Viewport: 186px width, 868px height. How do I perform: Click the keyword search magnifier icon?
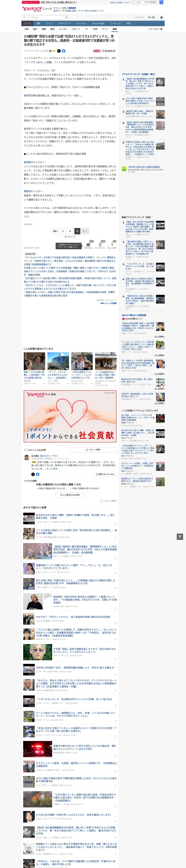pos(66,17)
